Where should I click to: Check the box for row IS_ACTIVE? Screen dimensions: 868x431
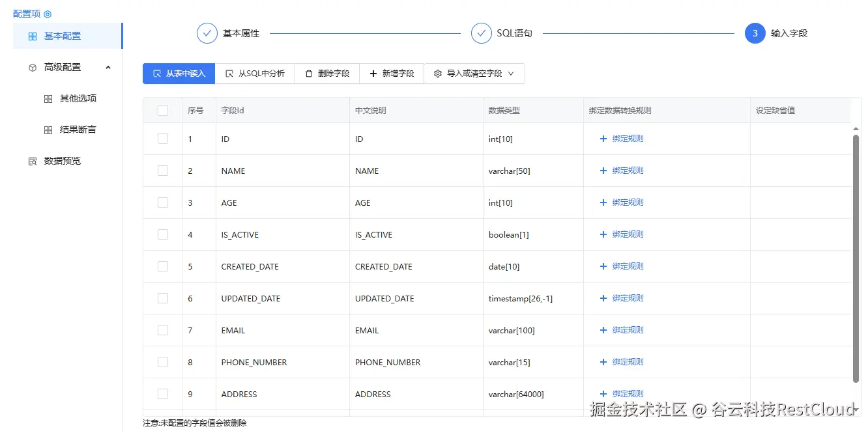tap(163, 234)
